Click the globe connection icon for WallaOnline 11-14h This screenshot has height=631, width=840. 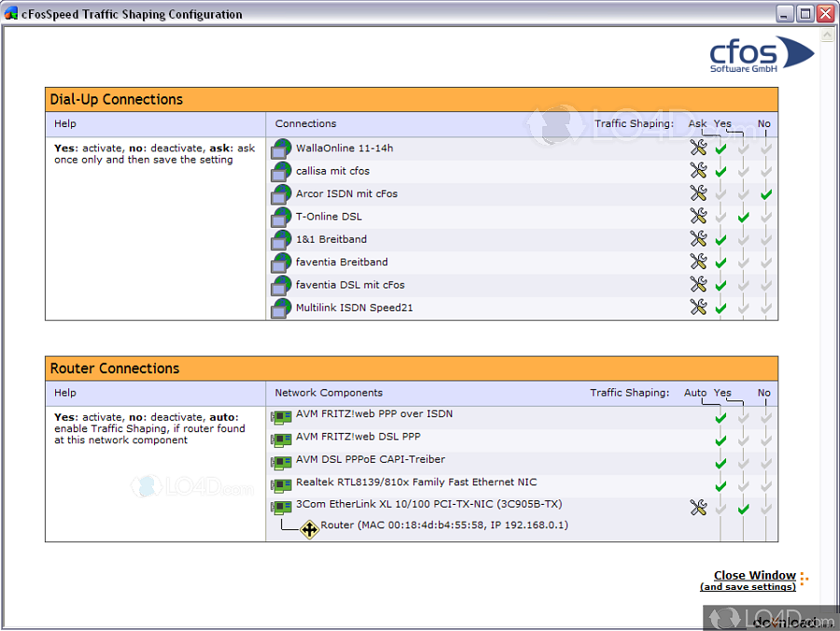[x=281, y=148]
